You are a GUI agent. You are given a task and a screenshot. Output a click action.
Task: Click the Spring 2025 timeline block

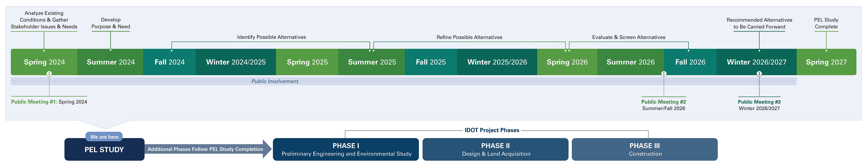307,62
